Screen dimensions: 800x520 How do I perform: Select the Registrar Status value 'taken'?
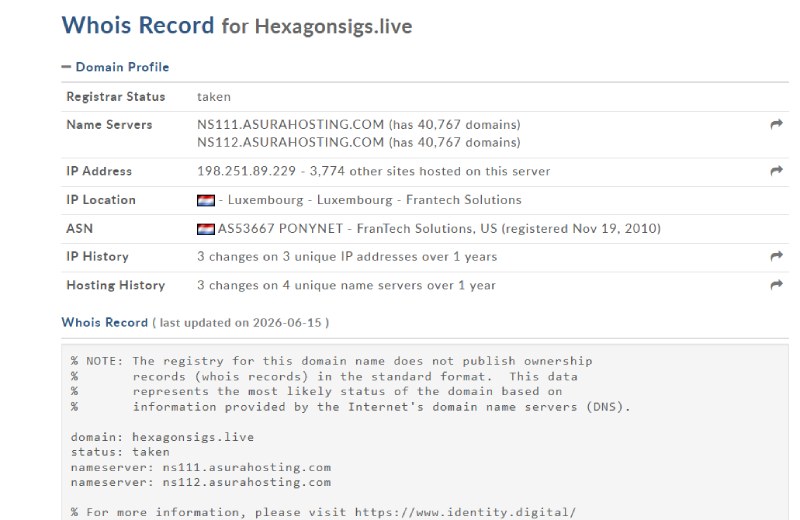214,97
